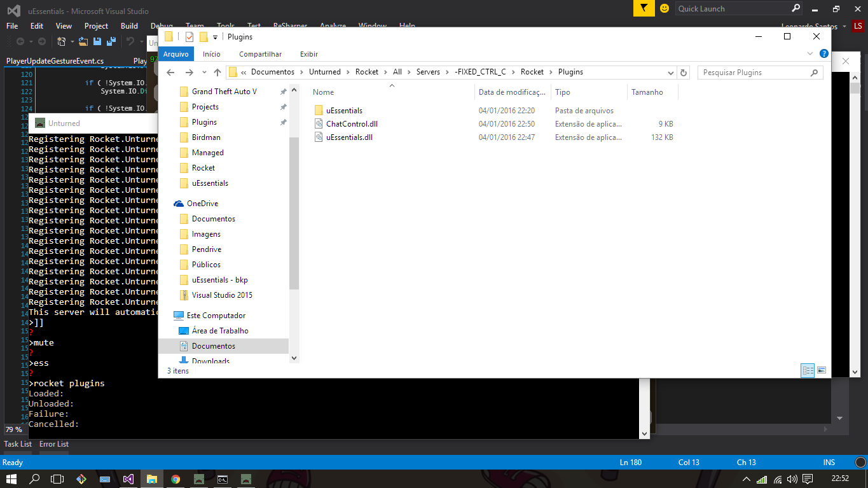
Task: Click the New Folder quick access icon
Action: point(203,37)
